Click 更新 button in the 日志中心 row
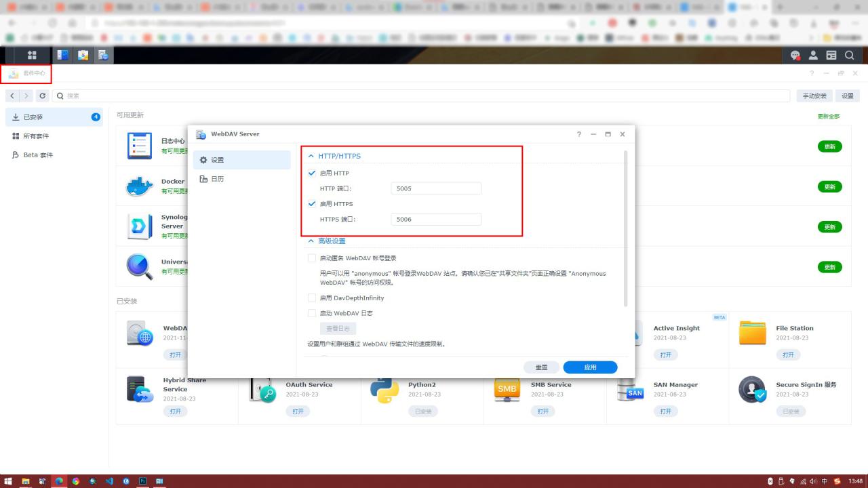Viewport: 868px width, 488px height. [x=830, y=146]
